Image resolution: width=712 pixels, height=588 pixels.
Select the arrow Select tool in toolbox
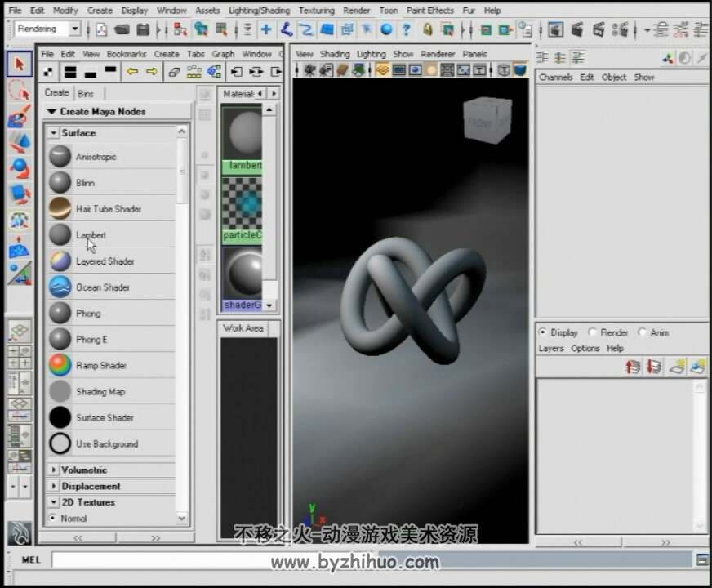coord(19,64)
